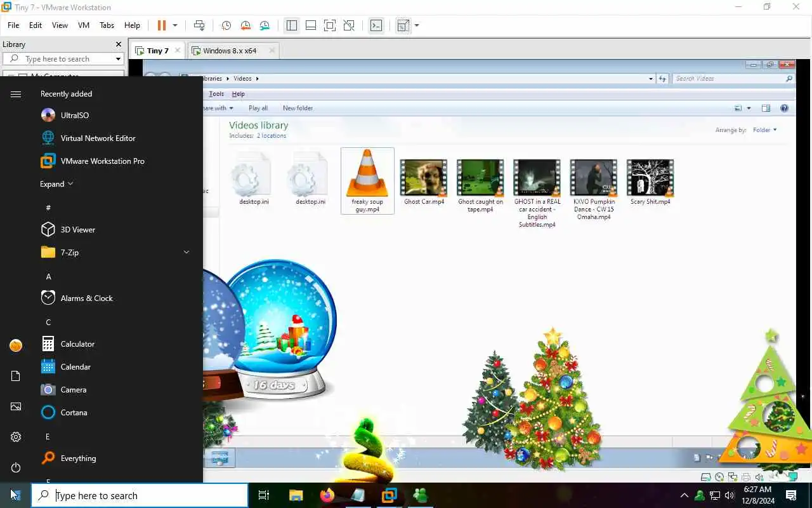Open Task View on the taskbar
Screen dimensions: 812x508
[x=264, y=495]
